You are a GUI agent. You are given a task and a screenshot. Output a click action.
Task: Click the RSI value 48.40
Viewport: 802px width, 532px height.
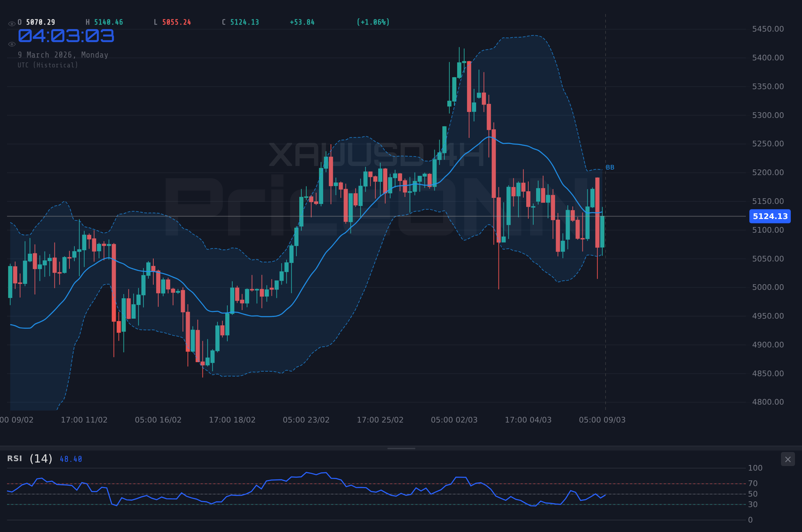[71, 459]
